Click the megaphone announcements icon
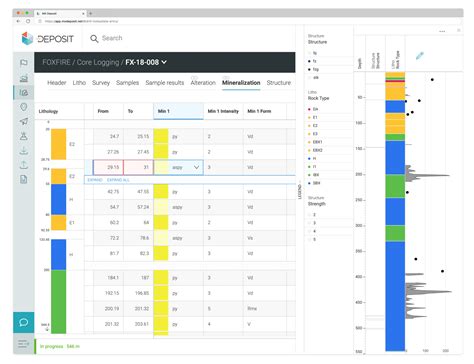 (24, 121)
